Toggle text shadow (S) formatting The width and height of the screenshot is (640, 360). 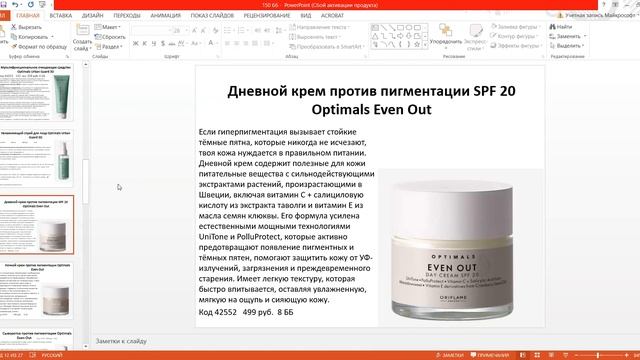pyautogui.click(x=163, y=43)
